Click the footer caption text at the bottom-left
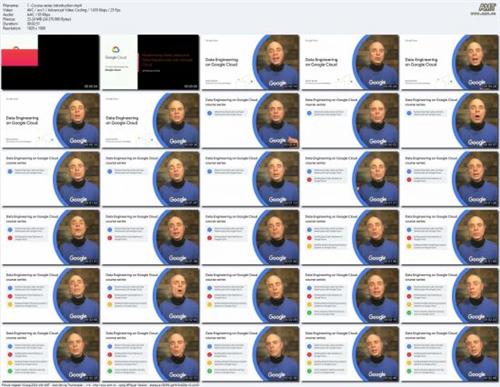Viewport: 500px width, 387px height. (101, 385)
